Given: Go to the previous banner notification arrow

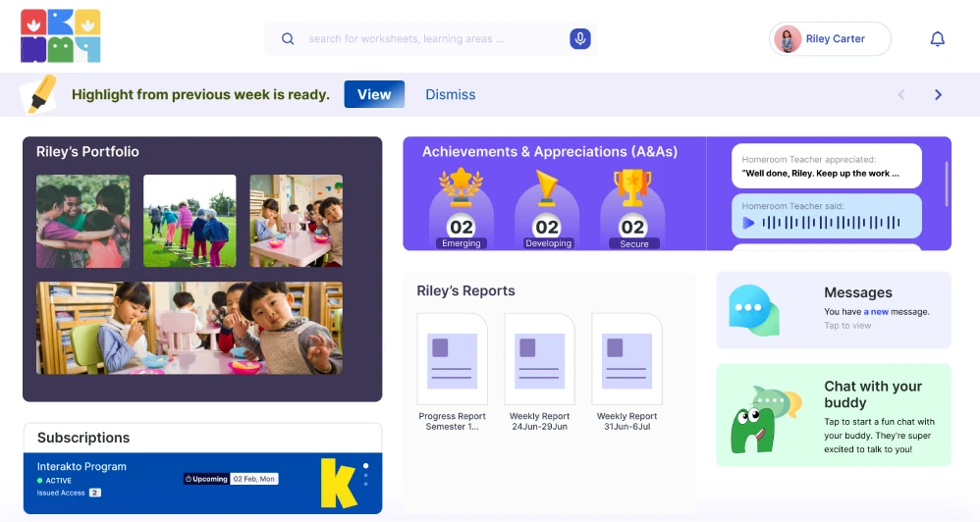Looking at the screenshot, I should pos(901,95).
